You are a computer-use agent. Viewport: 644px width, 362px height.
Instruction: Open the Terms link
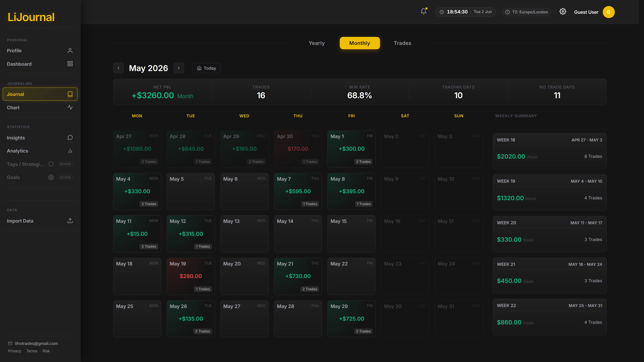point(32,351)
